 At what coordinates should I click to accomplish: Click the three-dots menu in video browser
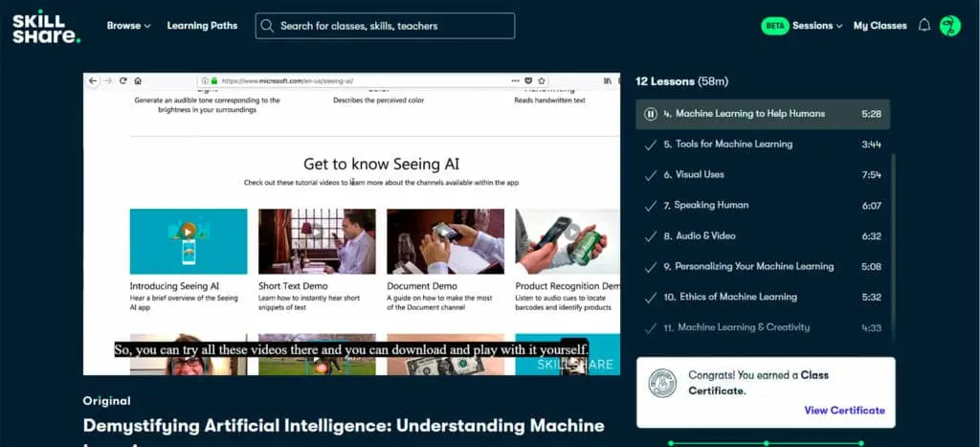515,80
